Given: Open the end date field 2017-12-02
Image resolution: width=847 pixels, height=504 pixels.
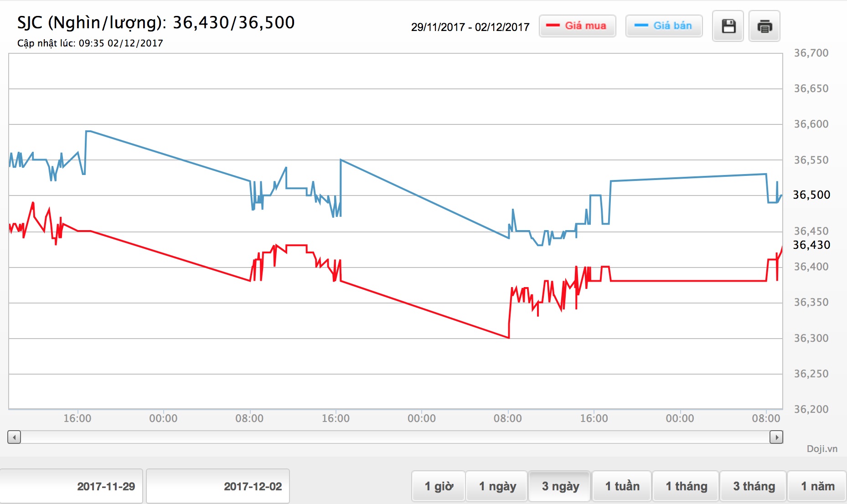Looking at the screenshot, I should click(218, 486).
